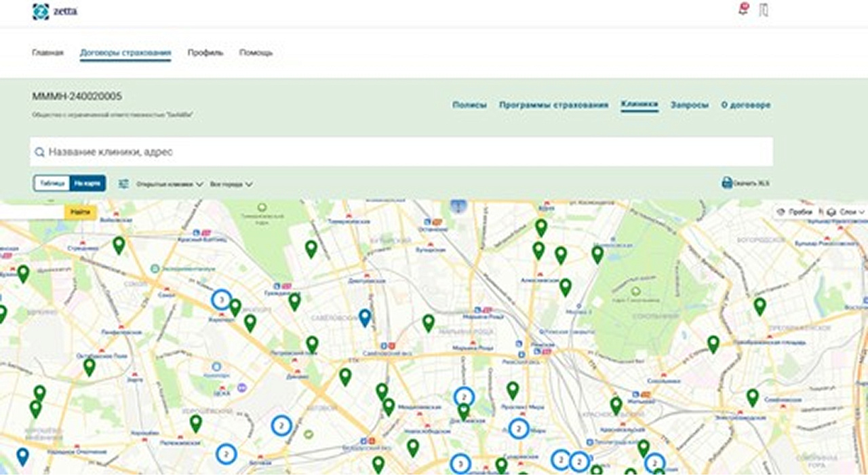Go to Профиль in main menu
This screenshot has width=868, height=475.
[x=205, y=53]
